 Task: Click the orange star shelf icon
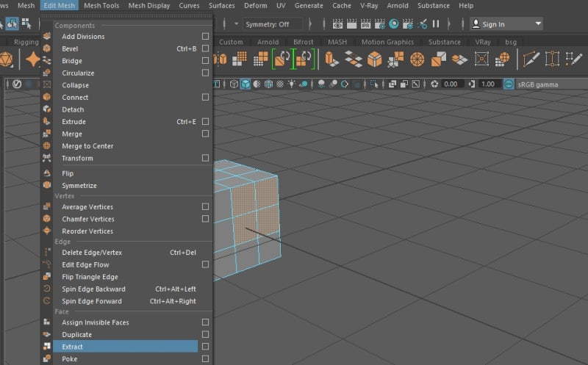click(32, 59)
